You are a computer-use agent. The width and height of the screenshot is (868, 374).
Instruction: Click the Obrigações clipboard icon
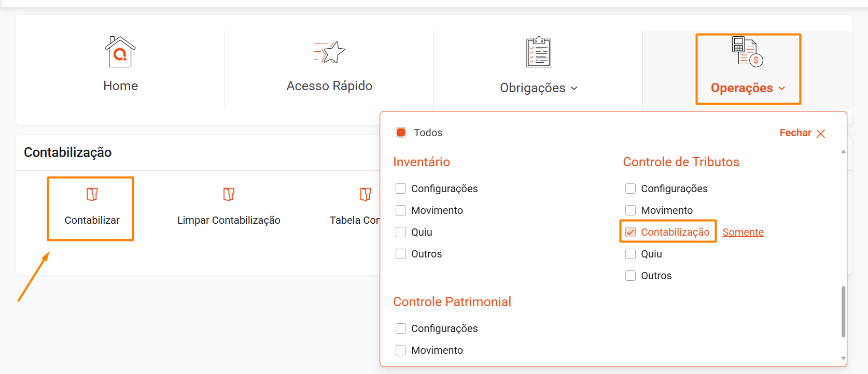click(x=539, y=52)
